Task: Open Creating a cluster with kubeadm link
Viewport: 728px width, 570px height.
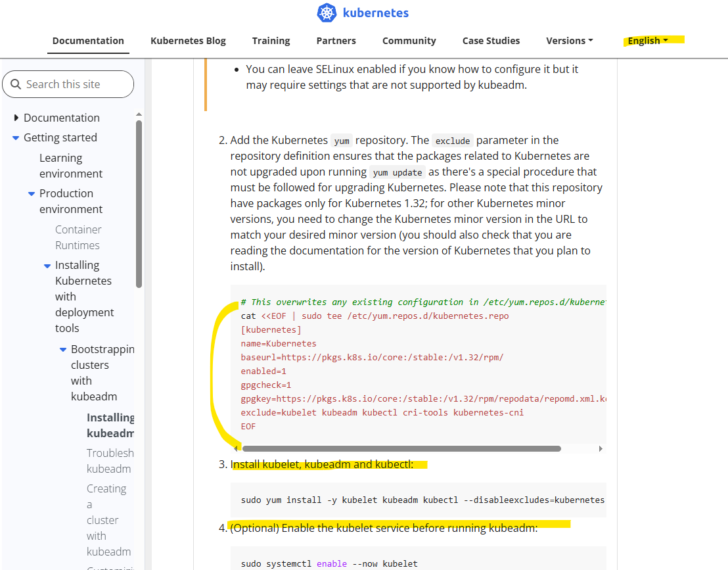Action: [108, 520]
